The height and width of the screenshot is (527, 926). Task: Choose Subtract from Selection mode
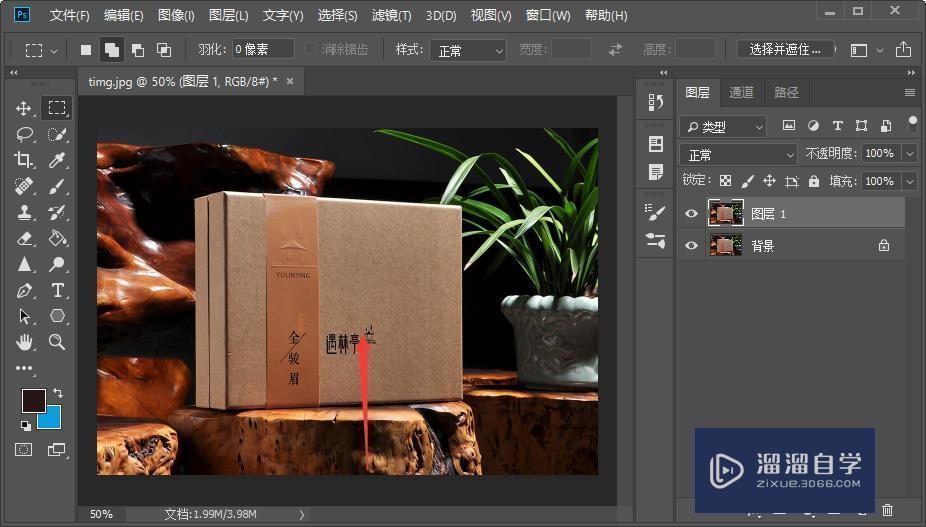[x=138, y=50]
